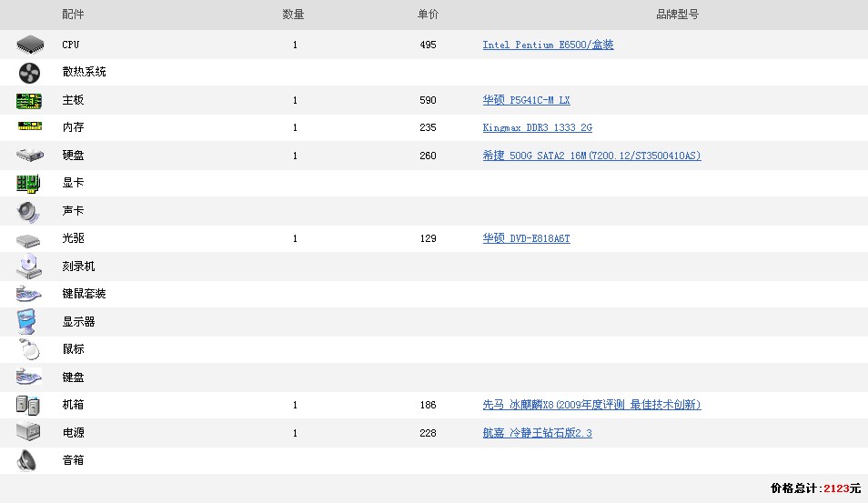Click the power supply icon beside 电源
Screen dimensions: 868x503
(x=28, y=431)
